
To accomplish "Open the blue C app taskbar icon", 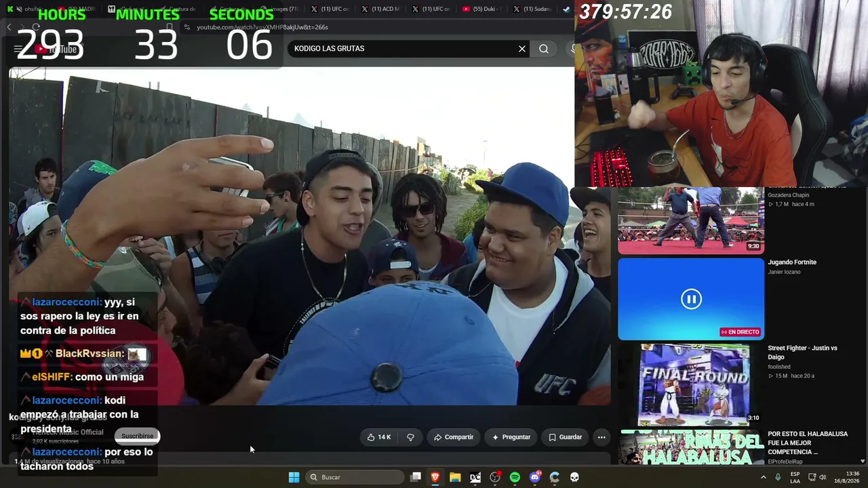I will [x=555, y=477].
